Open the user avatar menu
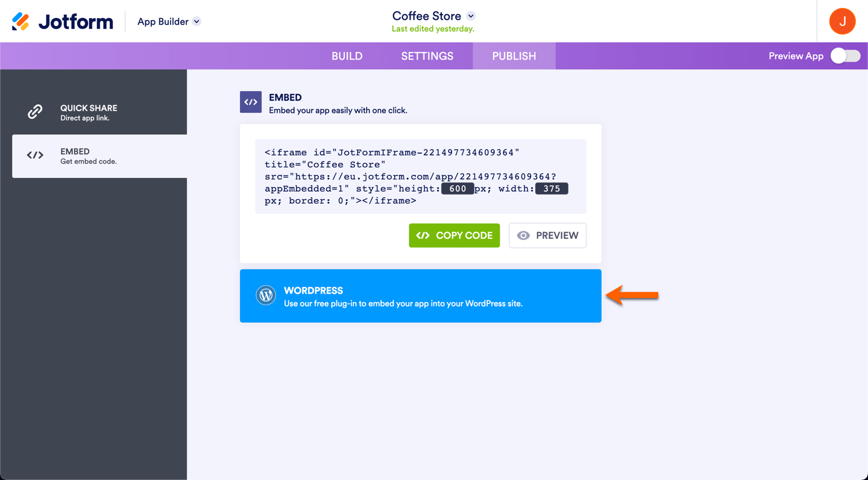 click(842, 22)
